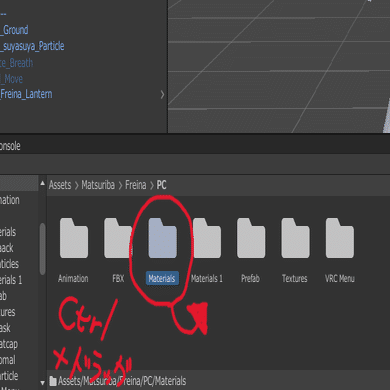Select the 'omal' folder in project tree
Viewport: 390px width, 390px height.
point(8,360)
